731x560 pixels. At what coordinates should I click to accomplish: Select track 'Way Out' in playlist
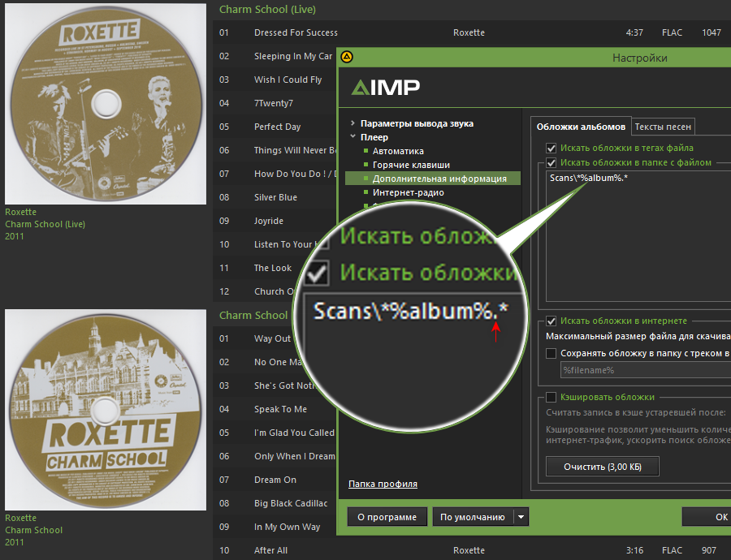(x=272, y=338)
